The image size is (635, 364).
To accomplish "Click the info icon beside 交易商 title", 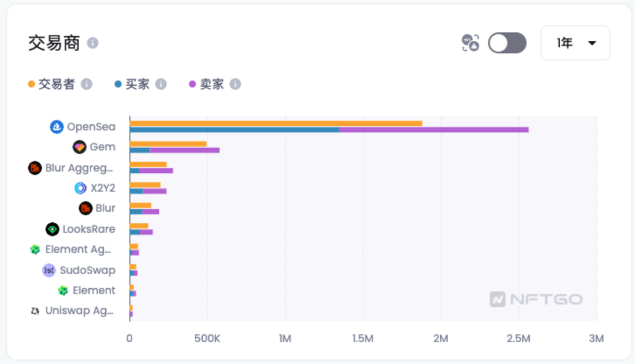I will 93,43.
